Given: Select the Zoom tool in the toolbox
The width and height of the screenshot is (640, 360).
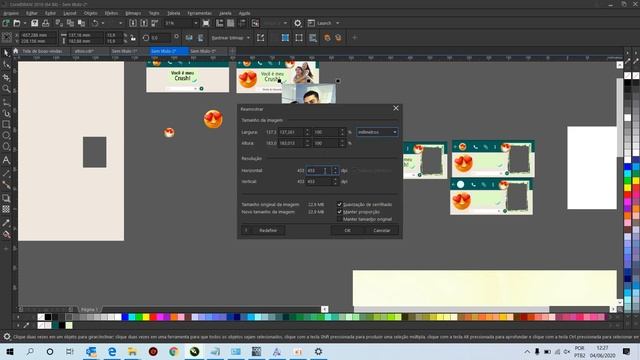Looking at the screenshot, I should (x=6, y=89).
